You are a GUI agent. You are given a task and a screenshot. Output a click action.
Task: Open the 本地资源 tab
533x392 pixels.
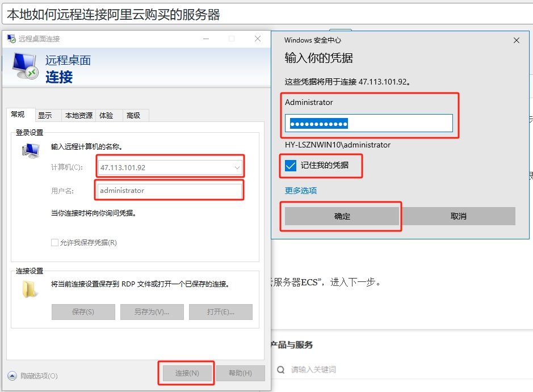pyautogui.click(x=79, y=116)
